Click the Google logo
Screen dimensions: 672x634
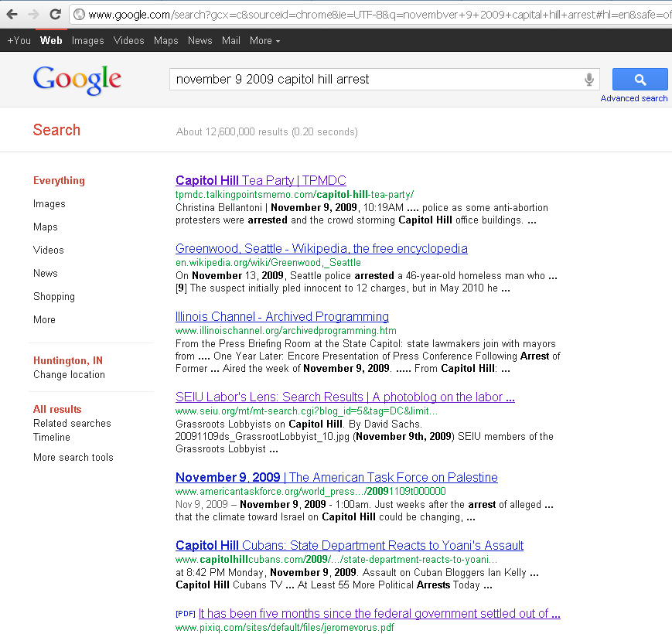click(77, 80)
